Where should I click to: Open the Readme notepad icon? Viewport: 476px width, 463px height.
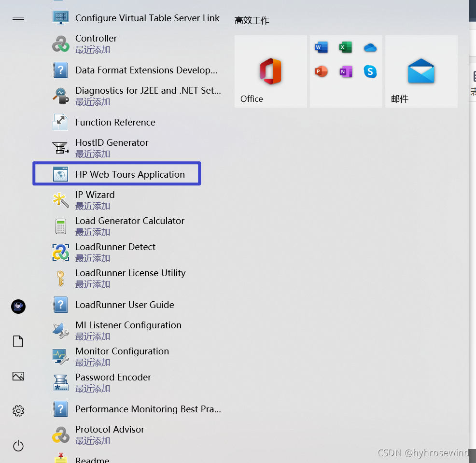[60, 459]
